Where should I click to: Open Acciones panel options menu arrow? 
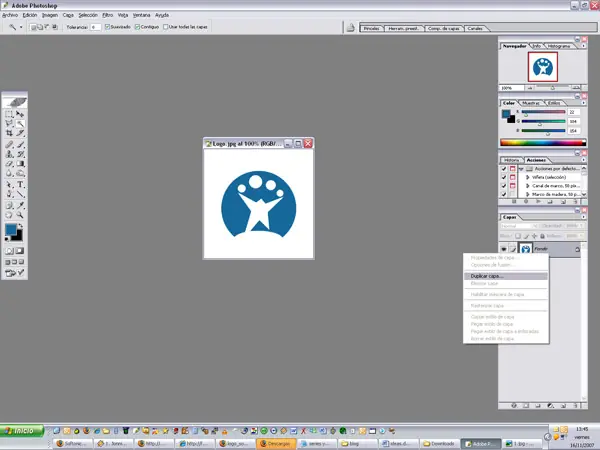tap(583, 160)
